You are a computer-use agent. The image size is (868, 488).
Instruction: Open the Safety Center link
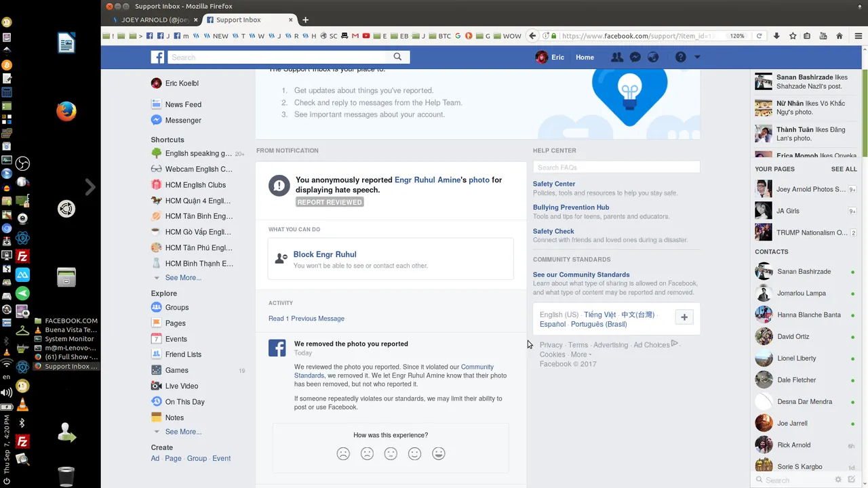click(x=554, y=184)
